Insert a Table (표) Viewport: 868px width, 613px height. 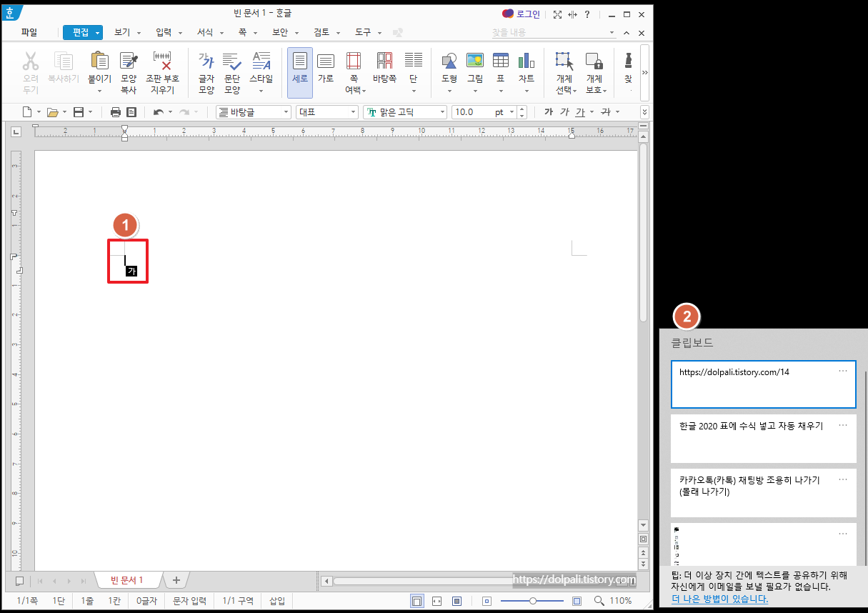501,61
